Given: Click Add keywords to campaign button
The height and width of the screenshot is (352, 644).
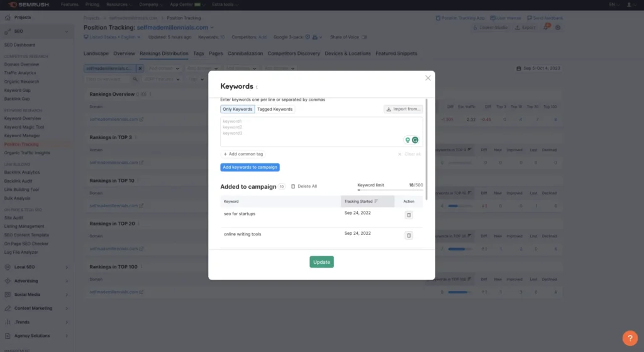Looking at the screenshot, I should pos(250,167).
